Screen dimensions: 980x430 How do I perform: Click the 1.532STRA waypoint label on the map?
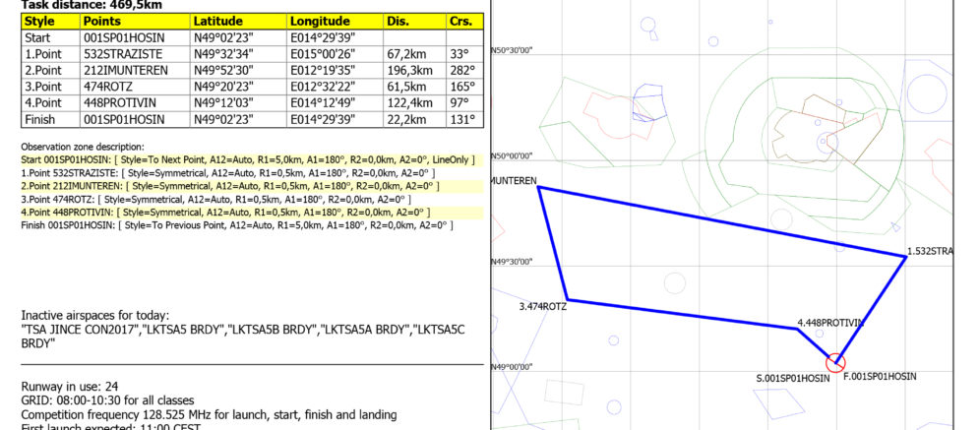(x=930, y=251)
